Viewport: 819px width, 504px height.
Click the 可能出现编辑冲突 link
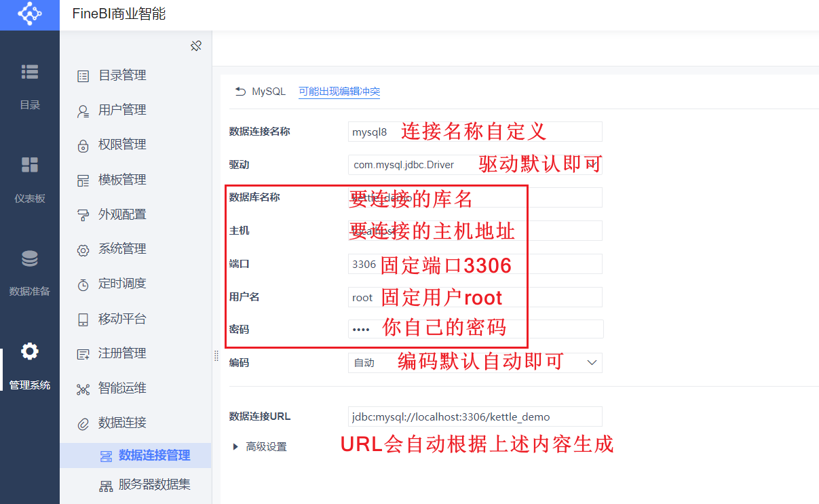(339, 92)
